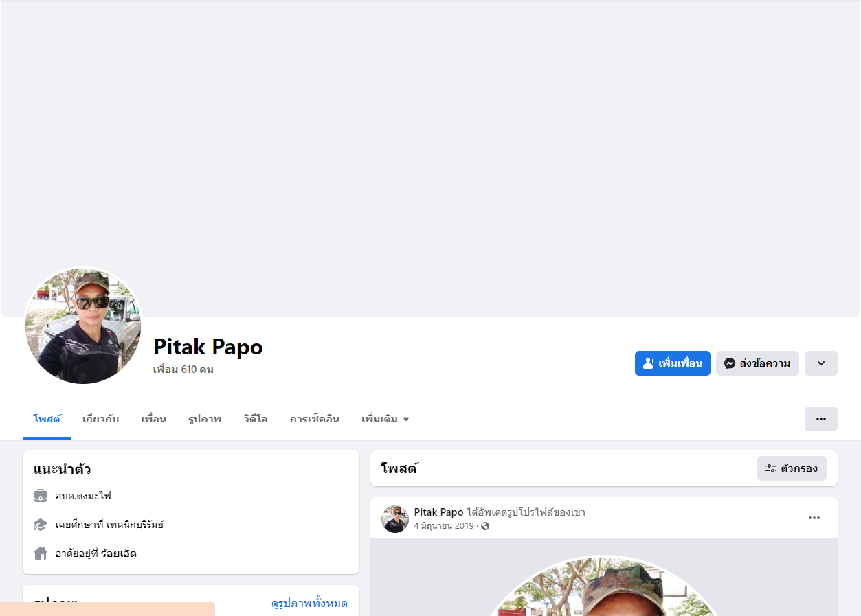This screenshot has width=861, height=616.
Task: Click the post date 4 มิถุนายน 2019
Action: click(x=444, y=526)
